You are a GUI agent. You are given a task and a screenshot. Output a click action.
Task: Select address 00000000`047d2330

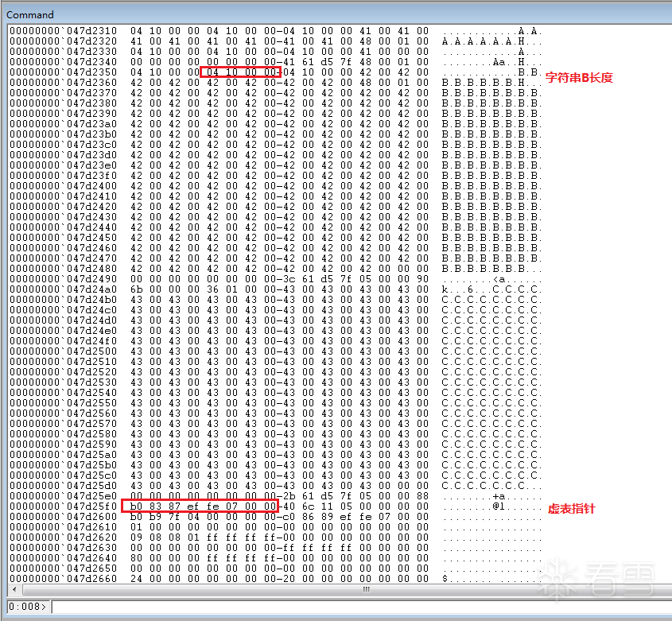63,52
